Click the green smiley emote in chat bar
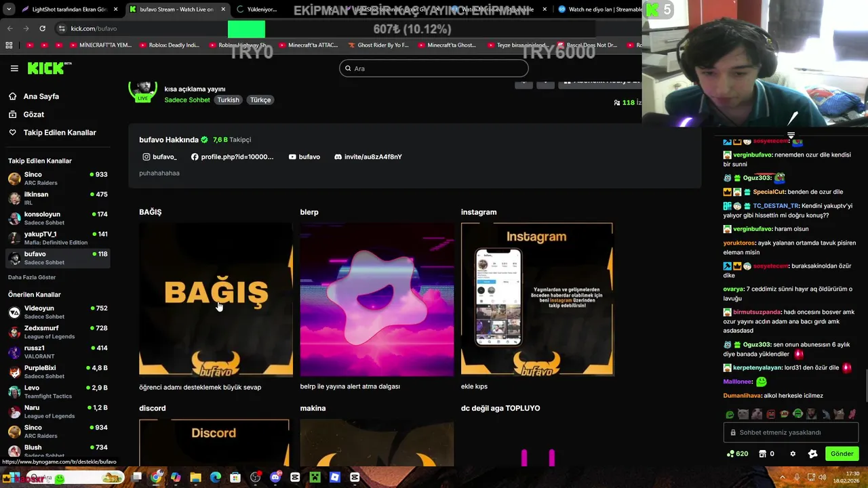 click(x=730, y=414)
